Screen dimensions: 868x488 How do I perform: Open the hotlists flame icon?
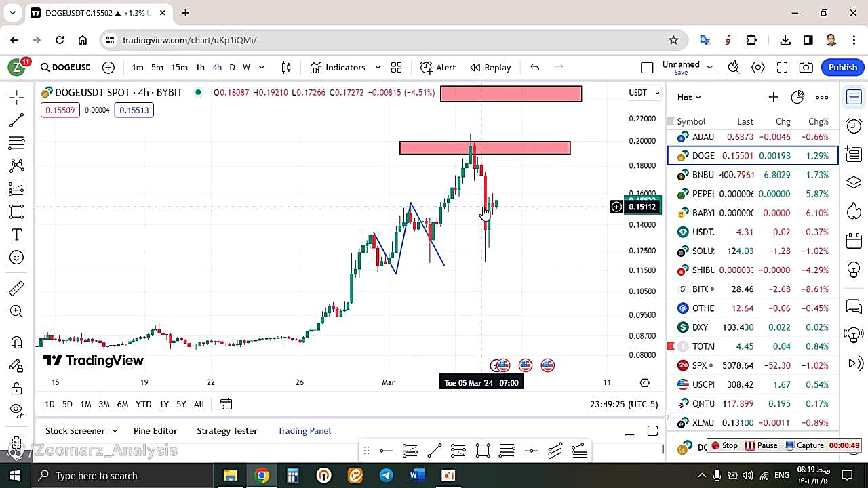click(x=854, y=211)
